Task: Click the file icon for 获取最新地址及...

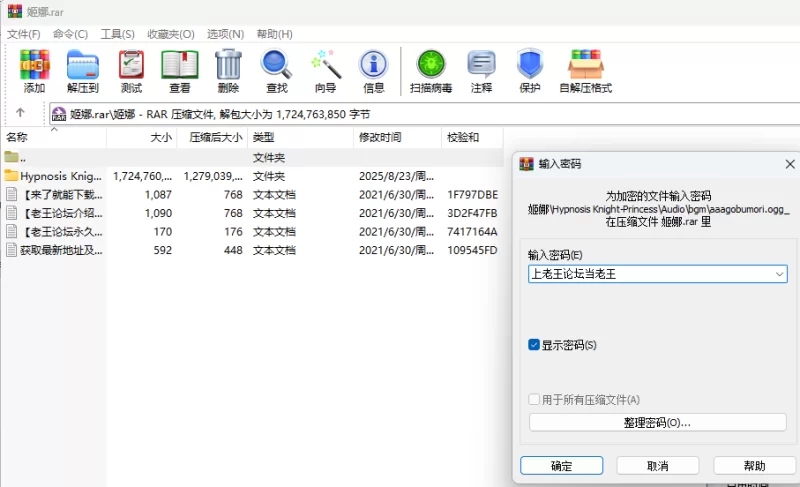Action: click(11, 250)
